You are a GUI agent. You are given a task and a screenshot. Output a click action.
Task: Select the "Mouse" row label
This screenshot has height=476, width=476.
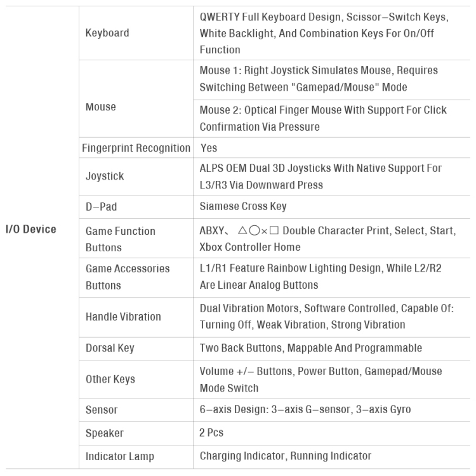101,107
